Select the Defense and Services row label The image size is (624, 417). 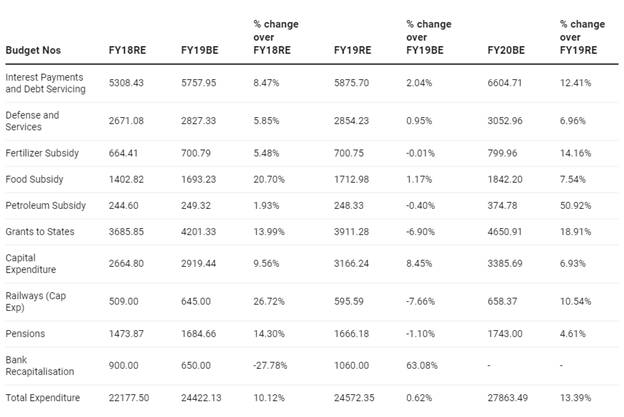tap(32, 121)
